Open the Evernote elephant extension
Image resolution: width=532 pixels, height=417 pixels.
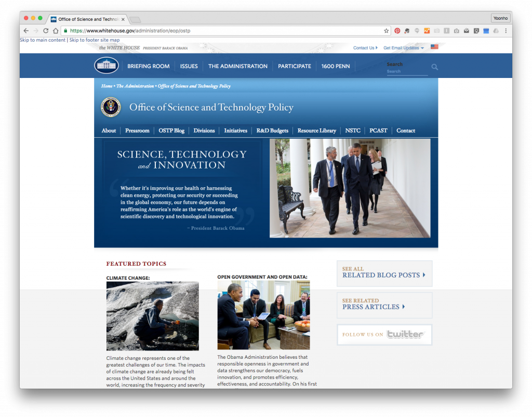click(x=407, y=31)
